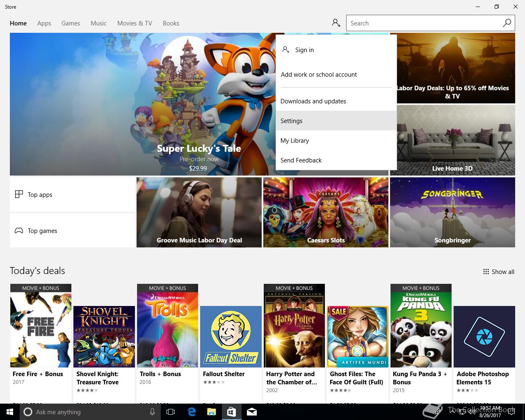Select the Harry Potter Chamber of Secrets cover

pos(294,326)
